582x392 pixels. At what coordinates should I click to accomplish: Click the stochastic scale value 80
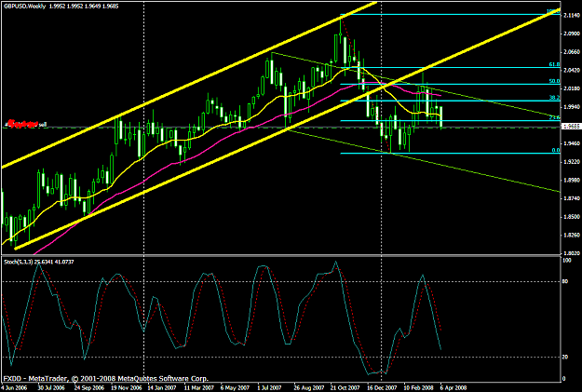565,282
